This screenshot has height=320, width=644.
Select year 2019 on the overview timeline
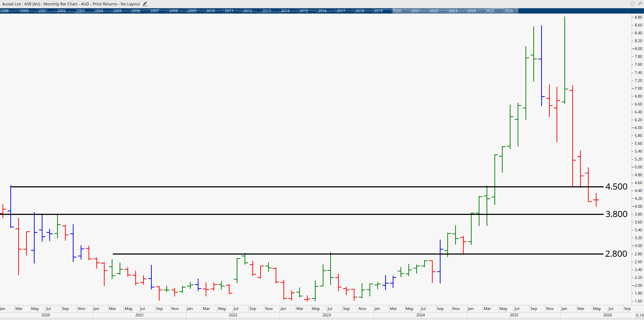[378, 11]
